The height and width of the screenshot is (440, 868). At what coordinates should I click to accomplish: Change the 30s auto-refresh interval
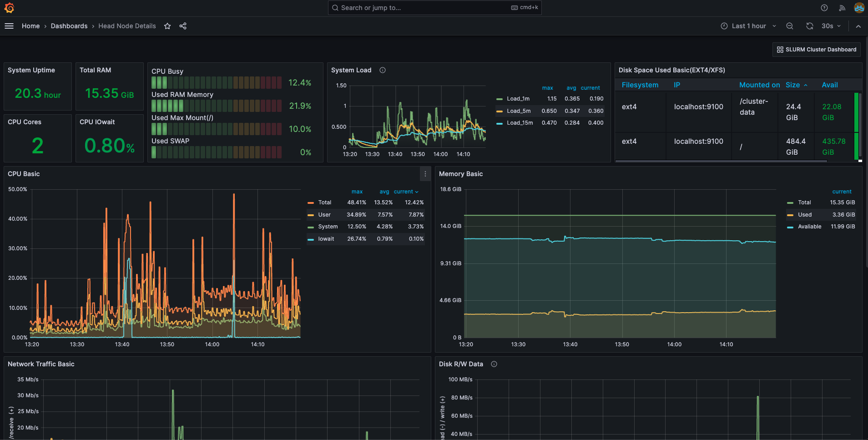click(x=830, y=26)
